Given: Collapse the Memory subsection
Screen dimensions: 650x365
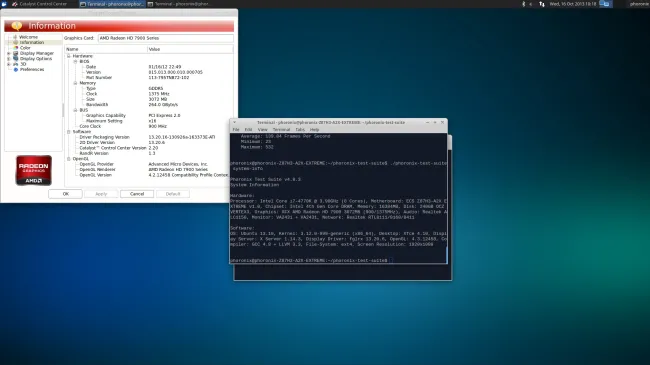Looking at the screenshot, I should [x=75, y=83].
